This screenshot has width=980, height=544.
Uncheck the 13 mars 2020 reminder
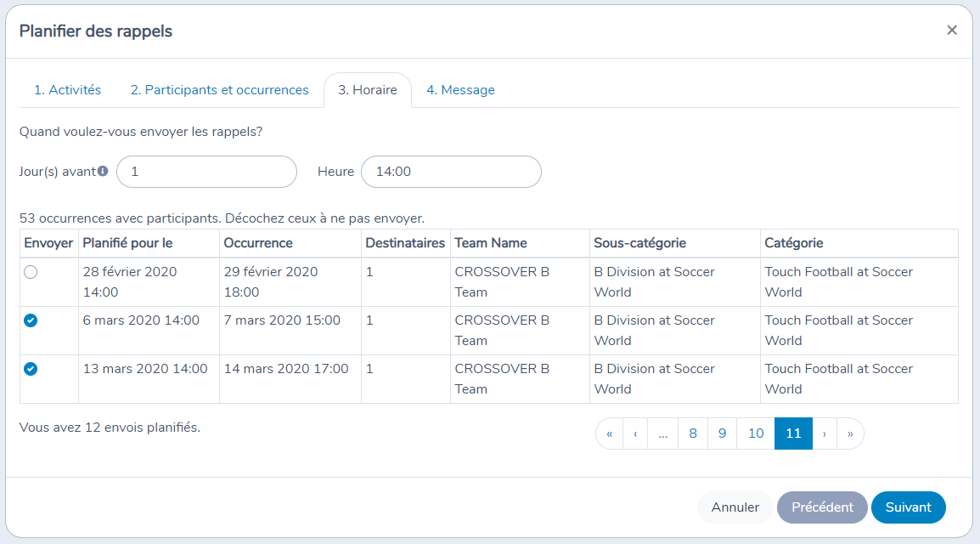tap(31, 369)
